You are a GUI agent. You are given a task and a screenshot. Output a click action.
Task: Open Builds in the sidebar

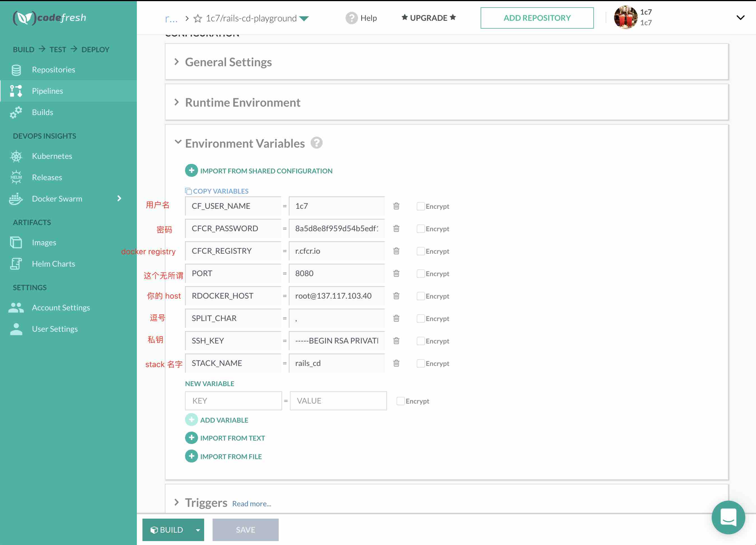pyautogui.click(x=42, y=113)
